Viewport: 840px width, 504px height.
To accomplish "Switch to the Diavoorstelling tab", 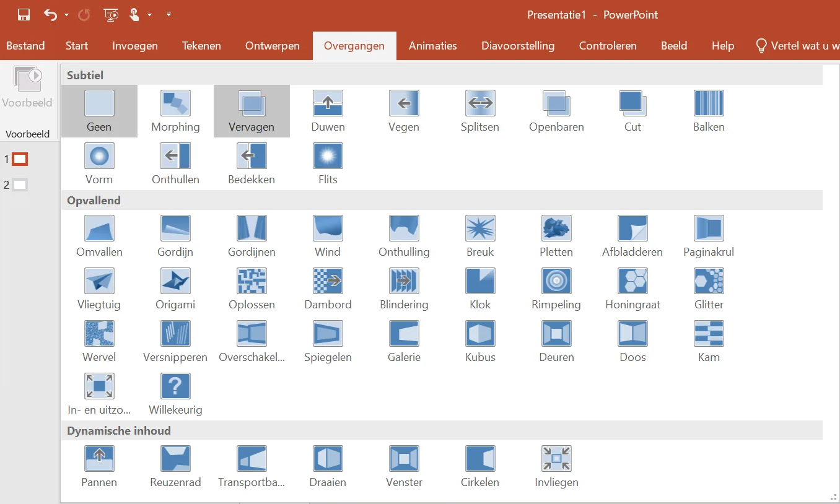I will point(518,46).
